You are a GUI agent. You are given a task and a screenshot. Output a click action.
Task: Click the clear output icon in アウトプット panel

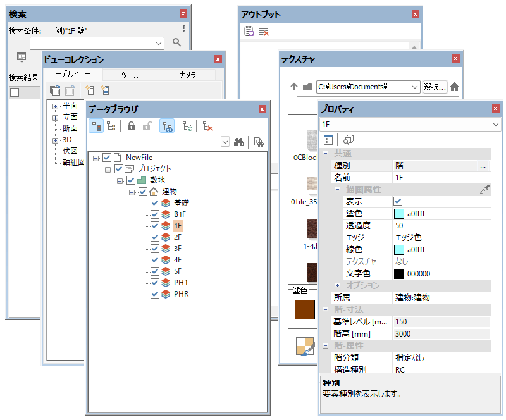click(264, 32)
